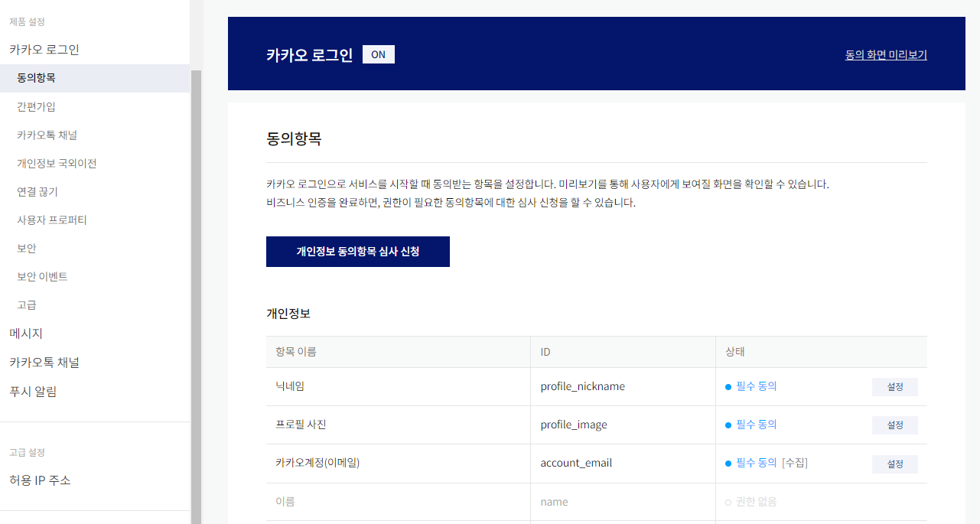Screen dimensions: 980x524
Task: Open the 메시지 product menu
Action: (26, 334)
